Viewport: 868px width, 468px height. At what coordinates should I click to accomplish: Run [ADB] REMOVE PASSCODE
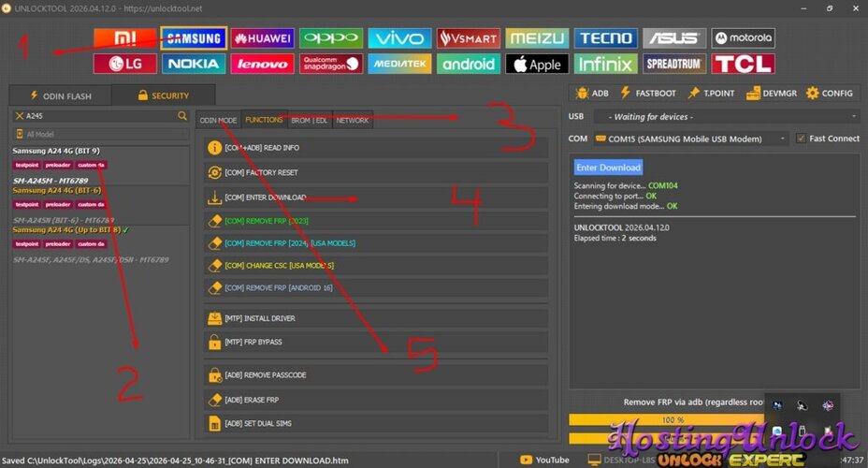[376, 375]
